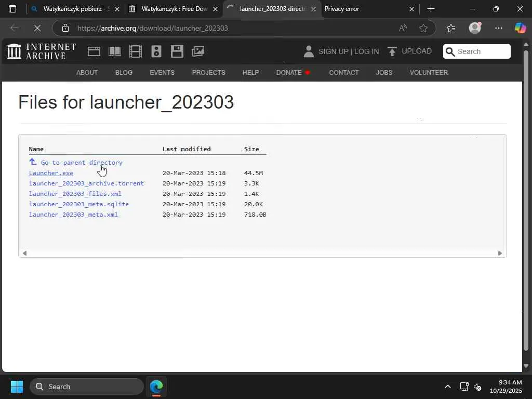Open the Texts book icon
532x399 pixels.
(x=115, y=51)
